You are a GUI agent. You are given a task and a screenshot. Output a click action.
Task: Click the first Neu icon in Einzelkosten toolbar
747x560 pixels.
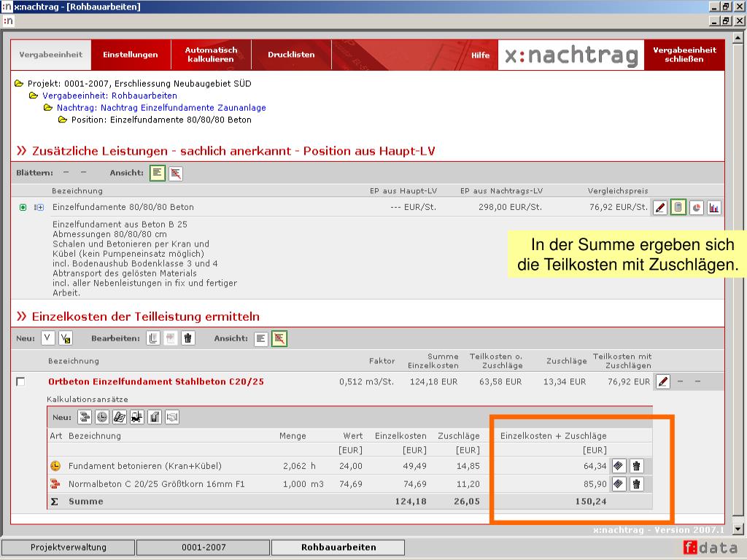click(x=47, y=338)
